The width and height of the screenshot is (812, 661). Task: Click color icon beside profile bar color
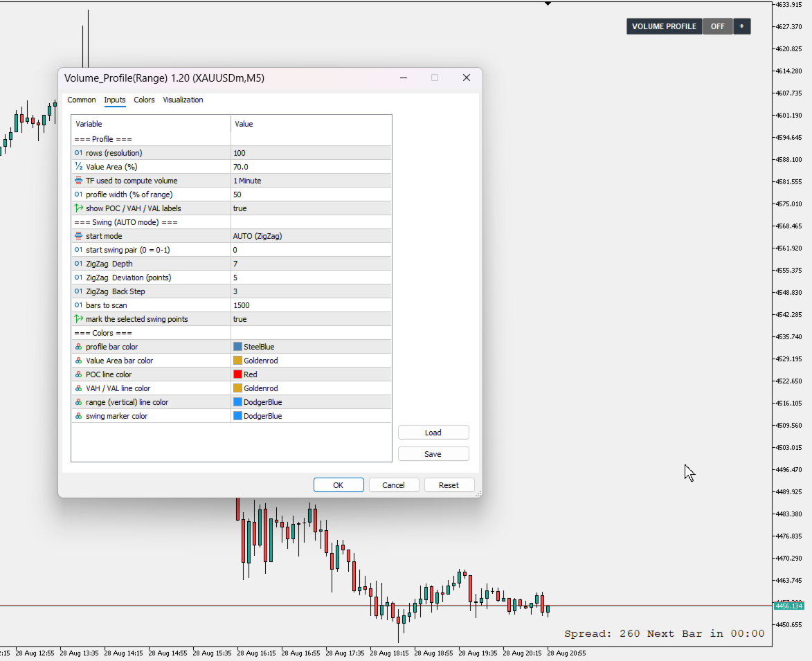click(x=78, y=347)
